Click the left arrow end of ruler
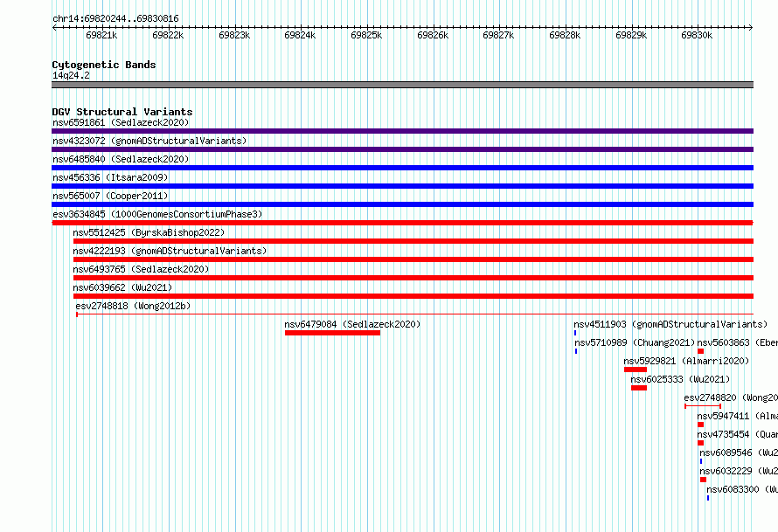778x532 pixels. pos(54,27)
